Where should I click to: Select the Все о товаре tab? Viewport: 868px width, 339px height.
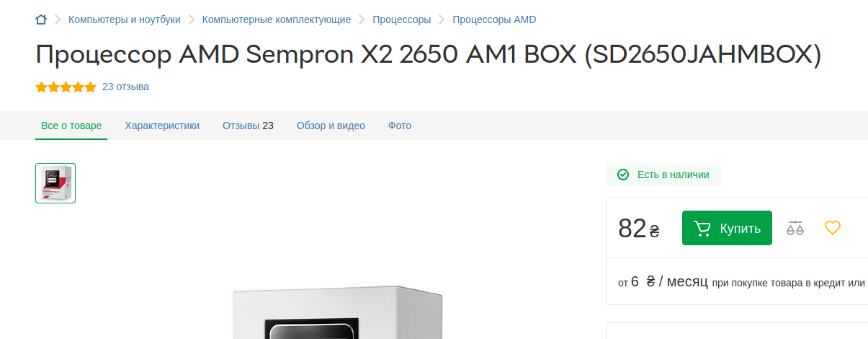pyautogui.click(x=71, y=126)
